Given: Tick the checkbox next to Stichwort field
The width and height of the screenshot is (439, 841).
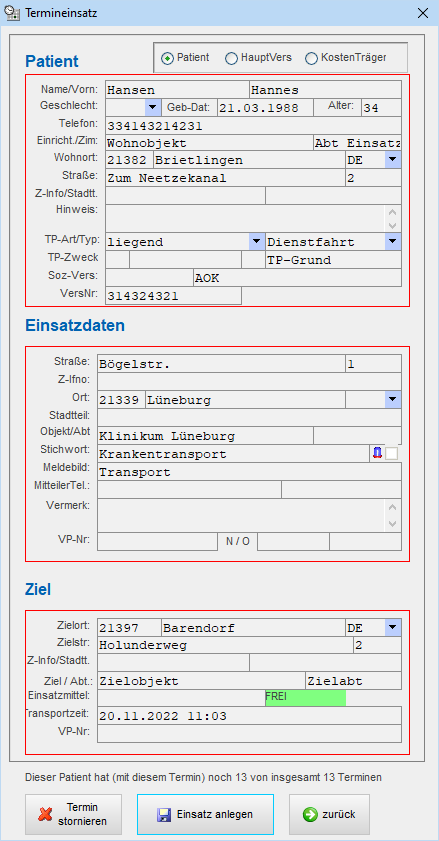Looking at the screenshot, I should pos(392,454).
